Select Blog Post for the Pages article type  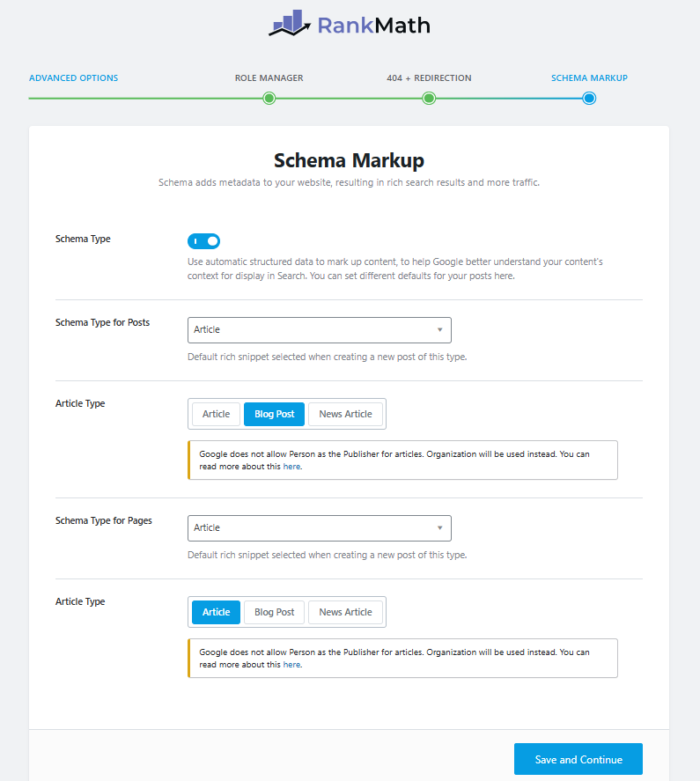273,611
